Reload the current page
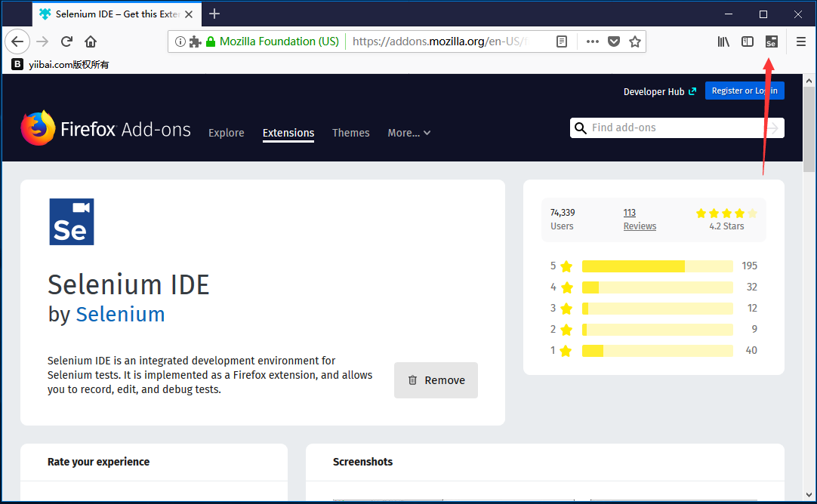Viewport: 817px width, 504px height. tap(66, 42)
